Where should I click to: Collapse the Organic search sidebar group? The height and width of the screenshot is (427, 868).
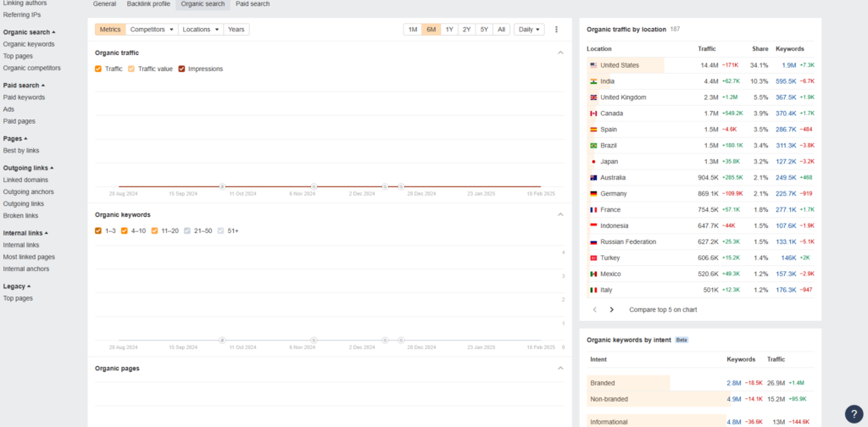[30, 32]
